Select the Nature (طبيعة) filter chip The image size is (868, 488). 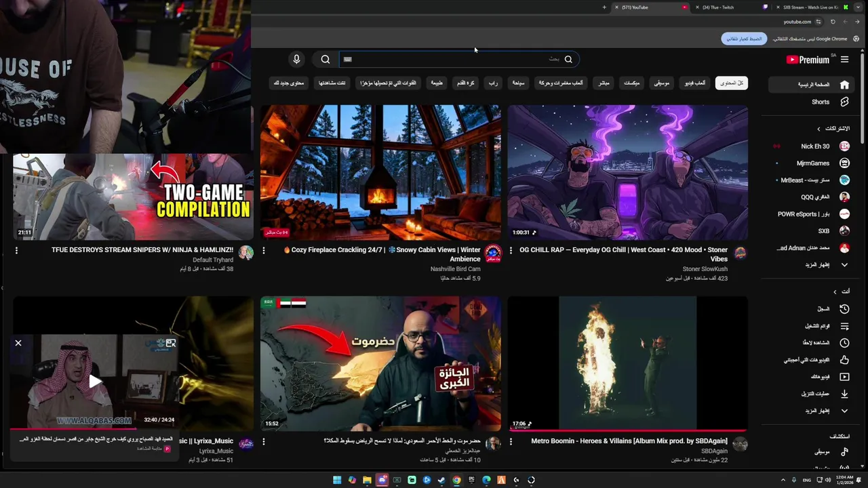tap(437, 83)
